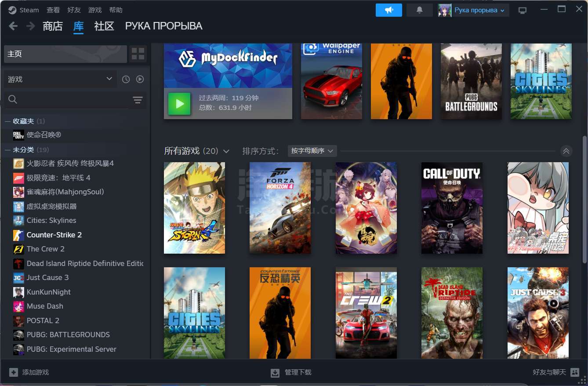Click the 管理下载 button
The image size is (588, 386).
(291, 372)
